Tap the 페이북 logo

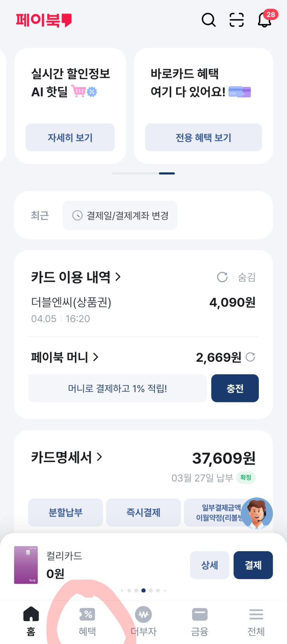pos(44,20)
